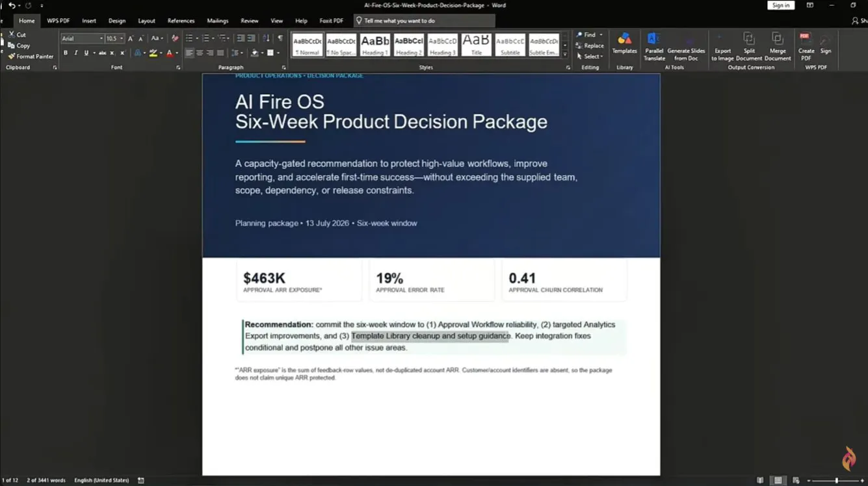This screenshot has height=486, width=868.
Task: Open the Bullets list dropdown arrow
Action: [197, 38]
